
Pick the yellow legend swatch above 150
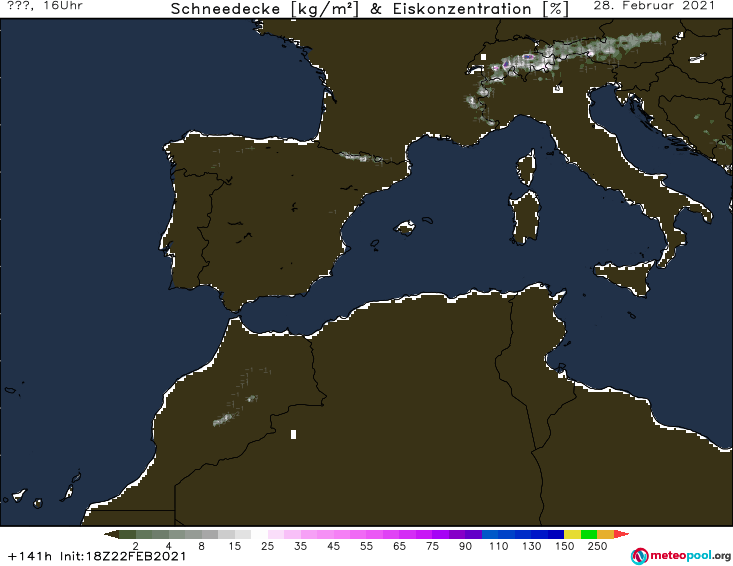(x=572, y=534)
